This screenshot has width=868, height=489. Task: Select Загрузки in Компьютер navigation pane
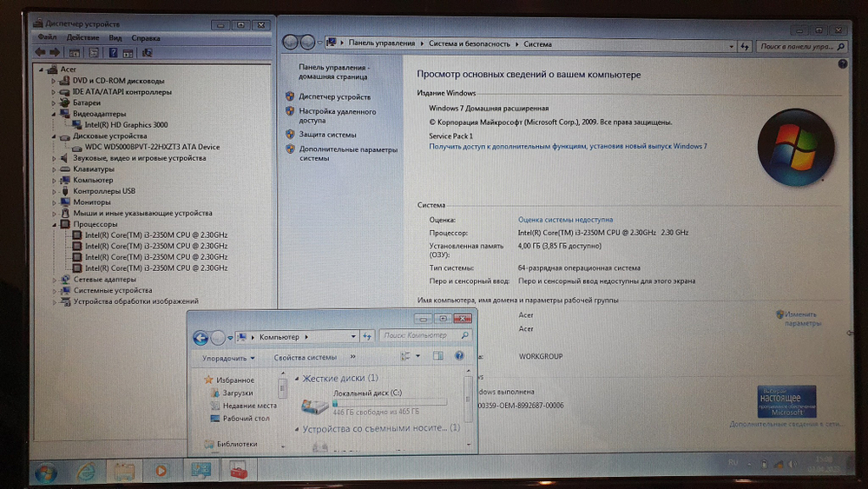[x=238, y=393]
